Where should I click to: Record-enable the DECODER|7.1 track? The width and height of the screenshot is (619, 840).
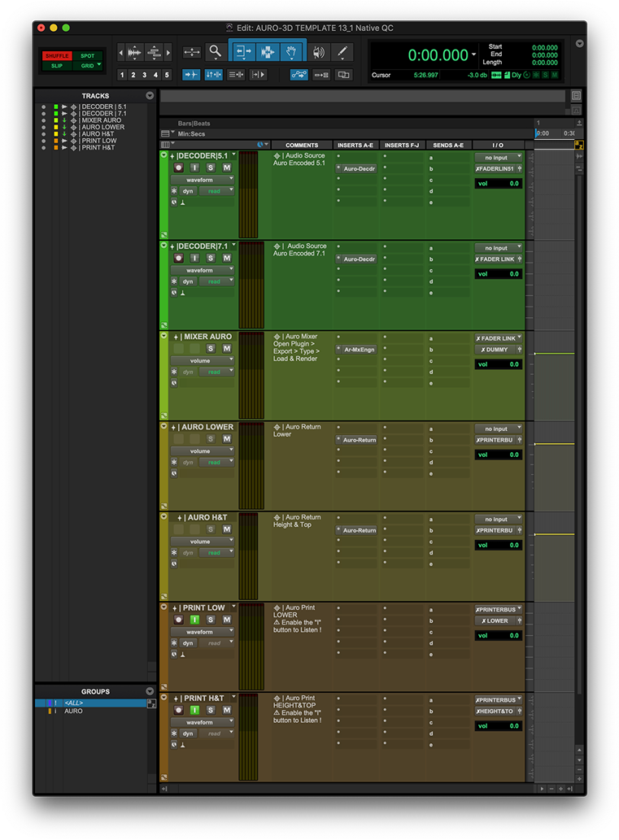178,258
